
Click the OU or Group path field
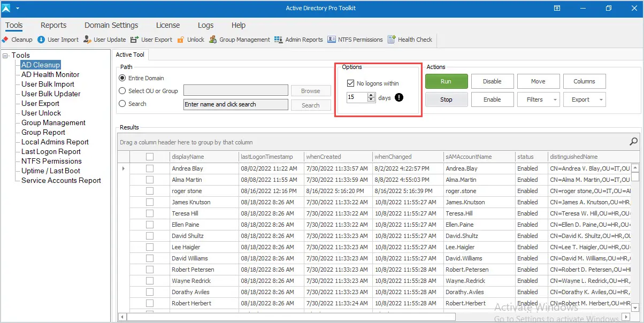(236, 90)
